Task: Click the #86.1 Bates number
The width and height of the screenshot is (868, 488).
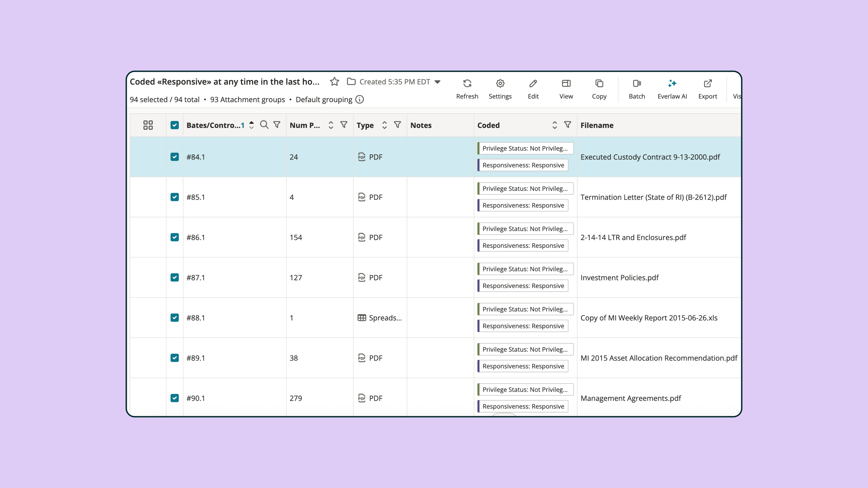Action: (196, 237)
